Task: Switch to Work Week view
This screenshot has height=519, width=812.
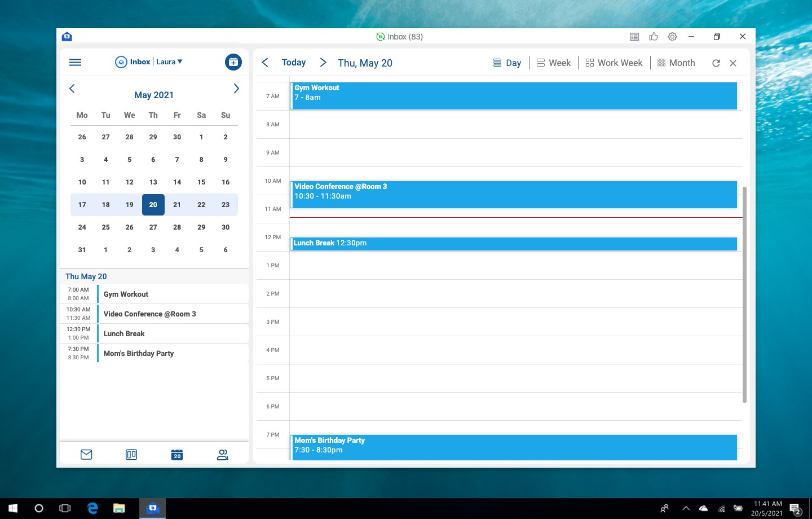Action: (x=614, y=63)
